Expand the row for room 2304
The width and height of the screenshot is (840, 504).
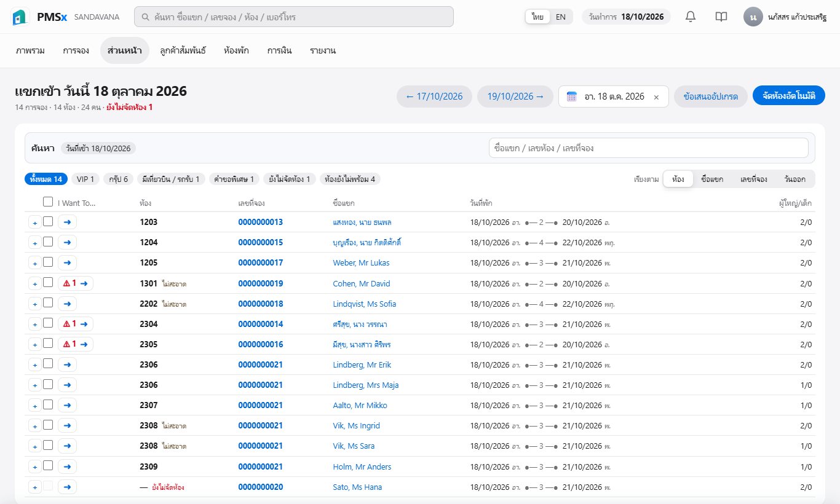coord(34,325)
